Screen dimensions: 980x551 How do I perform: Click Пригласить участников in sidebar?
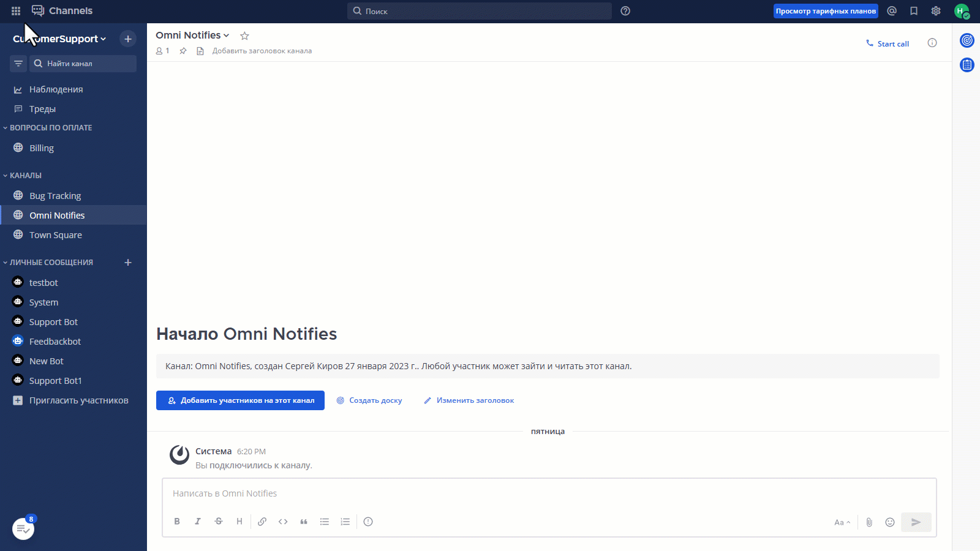point(73,400)
